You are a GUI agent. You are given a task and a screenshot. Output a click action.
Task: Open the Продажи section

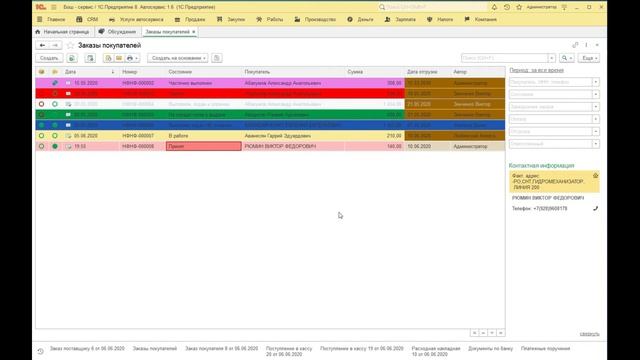click(195, 19)
